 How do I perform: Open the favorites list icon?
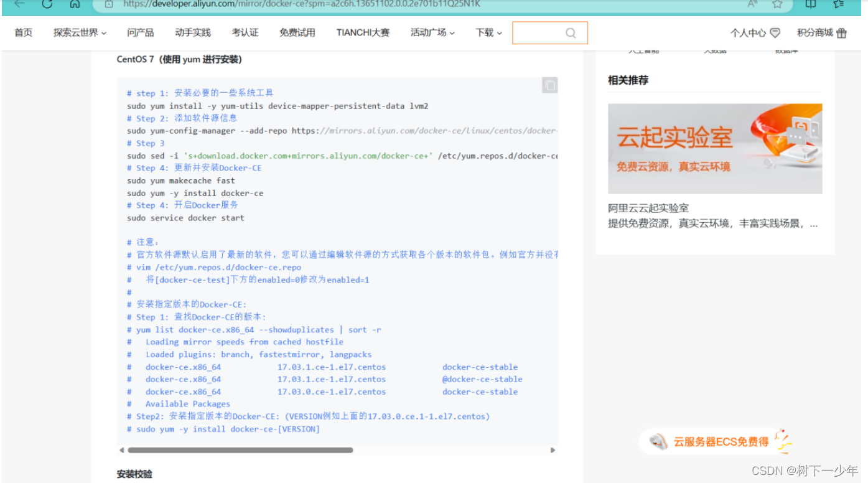838,4
